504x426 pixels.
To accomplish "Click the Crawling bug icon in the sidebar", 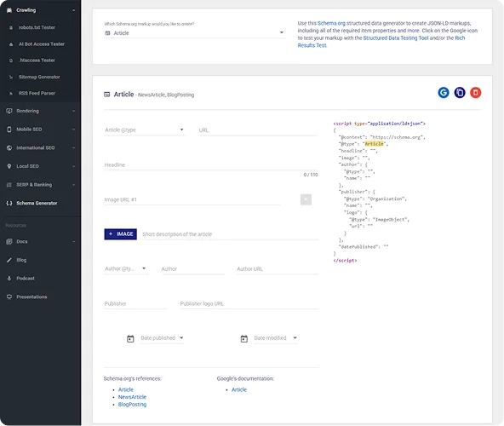I will click(9, 10).
